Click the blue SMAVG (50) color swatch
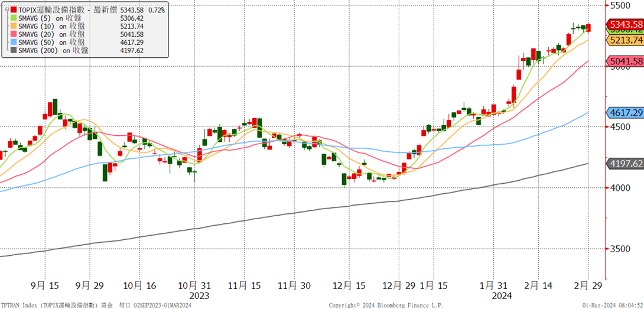644x309 pixels. point(13,42)
